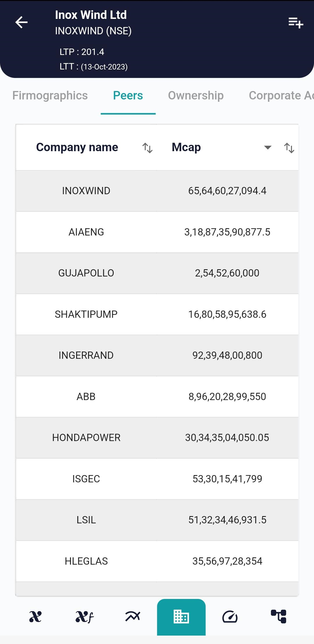Open the Xf icon in bottom bar

pyautogui.click(x=84, y=617)
